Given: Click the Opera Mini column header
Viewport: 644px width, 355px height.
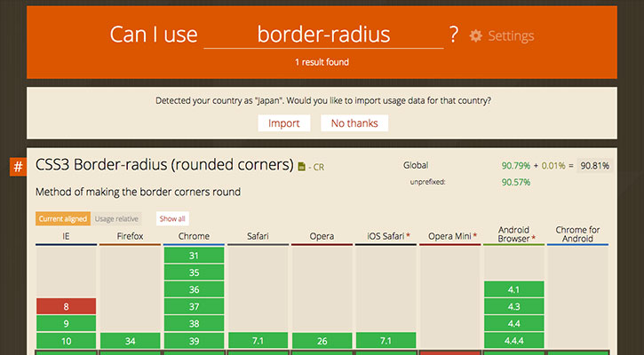Looking at the screenshot, I should coord(449,236).
